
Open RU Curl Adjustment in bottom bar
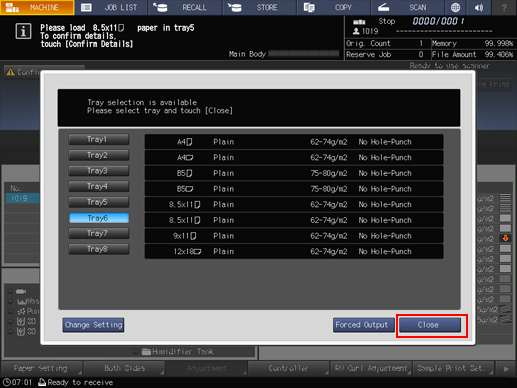coord(371,368)
